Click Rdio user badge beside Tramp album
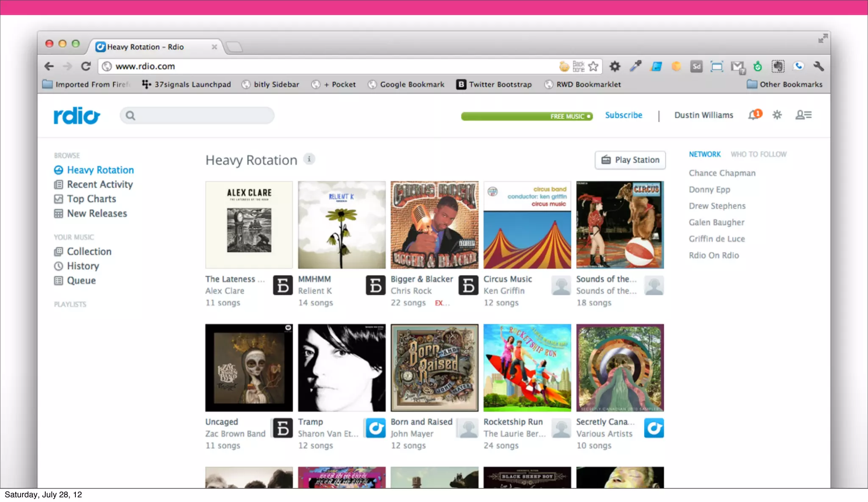 point(375,428)
